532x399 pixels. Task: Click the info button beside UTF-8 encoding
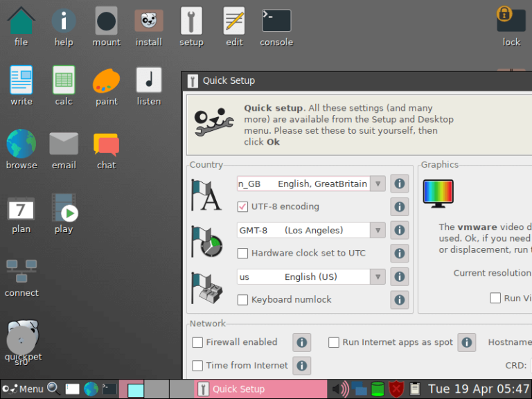pos(399,206)
